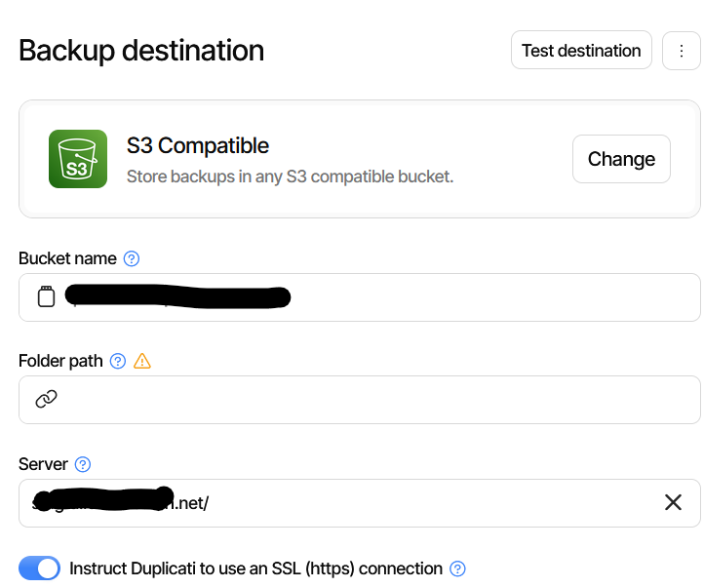Screen dimensions: 704x588
Task: Show help for Folder path
Action: pyautogui.click(x=118, y=362)
